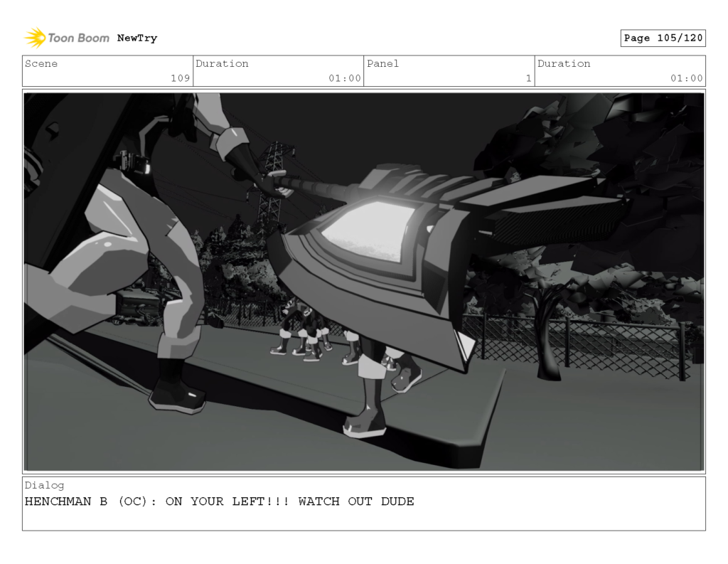This screenshot has height=564, width=728.
Task: Click the storyboard panel artwork image
Action: pos(364,277)
